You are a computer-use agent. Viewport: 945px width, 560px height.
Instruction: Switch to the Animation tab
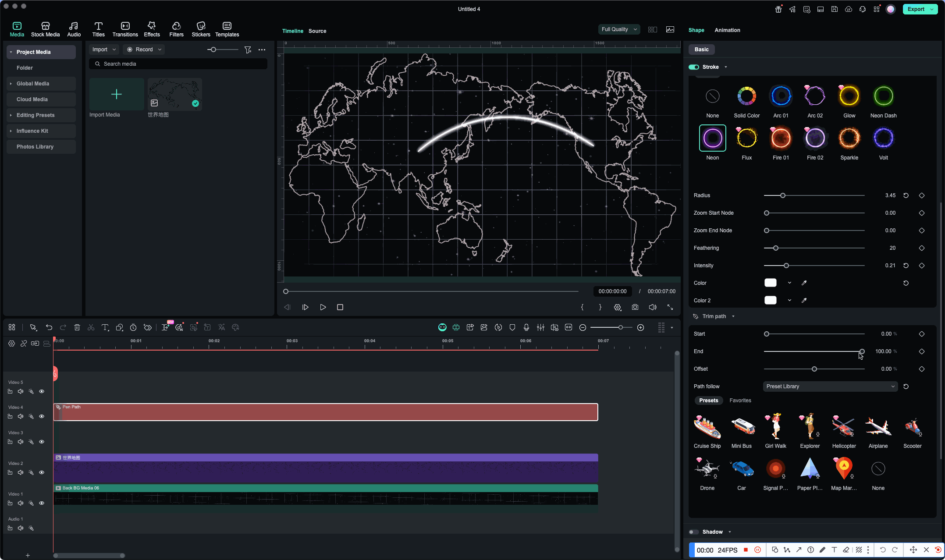727,30
